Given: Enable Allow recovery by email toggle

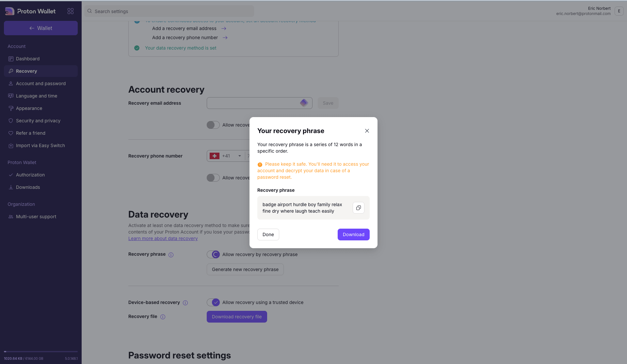Looking at the screenshot, I should 213,125.
